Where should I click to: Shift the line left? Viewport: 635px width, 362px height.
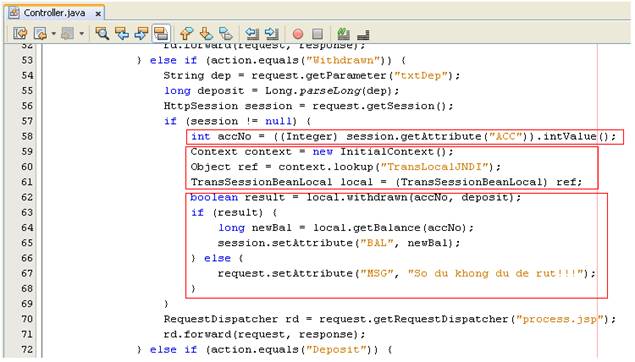(x=252, y=34)
